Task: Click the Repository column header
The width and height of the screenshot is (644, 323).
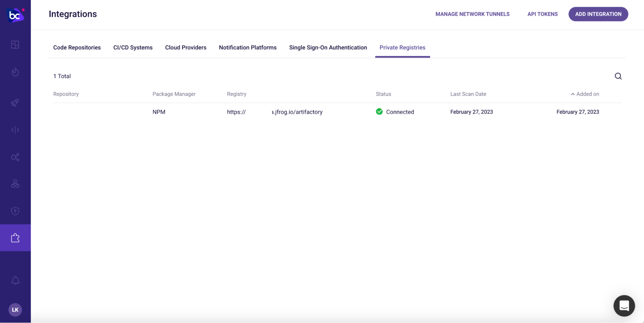Action: pos(66,94)
